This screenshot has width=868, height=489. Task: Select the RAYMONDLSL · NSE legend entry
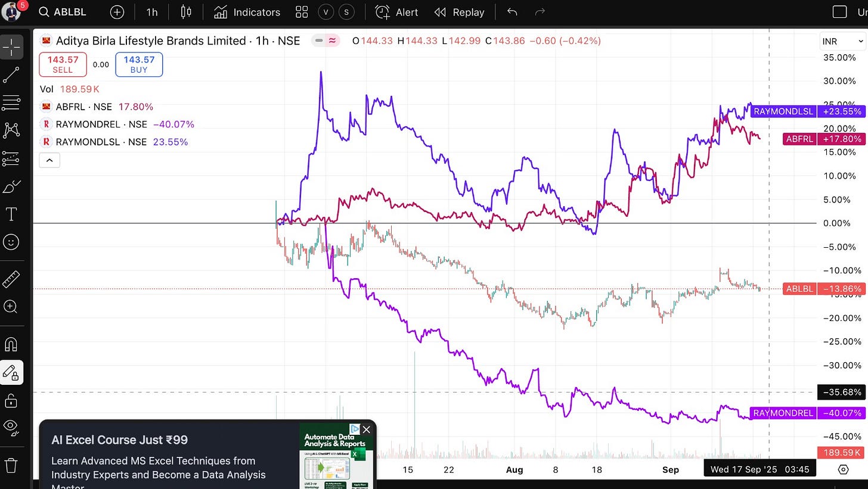[101, 142]
